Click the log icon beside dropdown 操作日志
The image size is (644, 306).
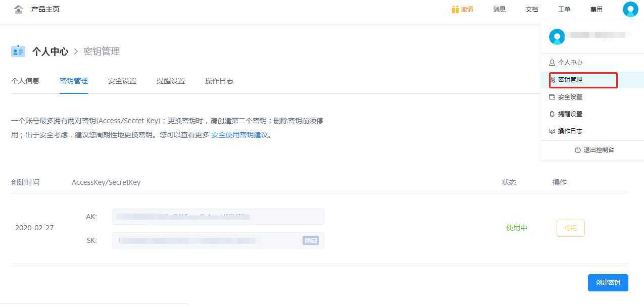[552, 131]
